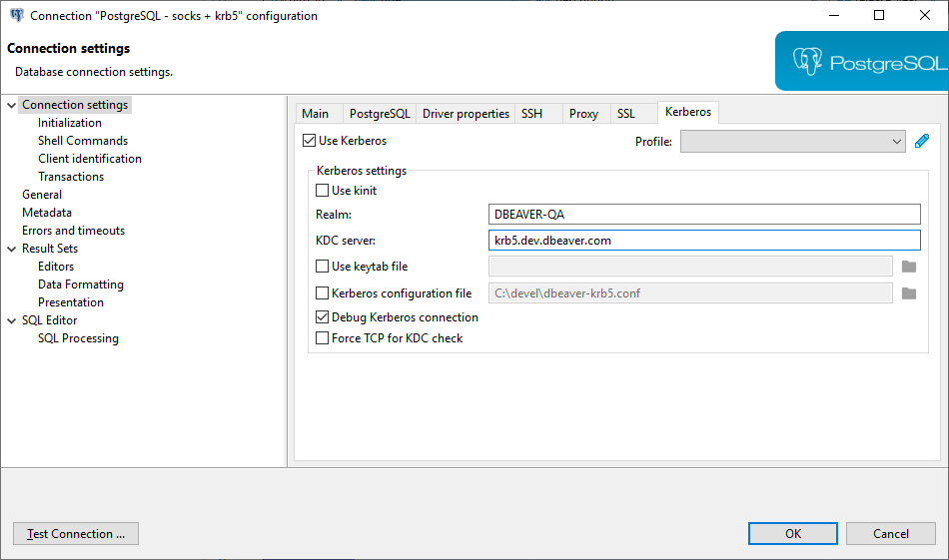Switch to Driver properties tab
The height and width of the screenshot is (560, 949).
click(466, 114)
